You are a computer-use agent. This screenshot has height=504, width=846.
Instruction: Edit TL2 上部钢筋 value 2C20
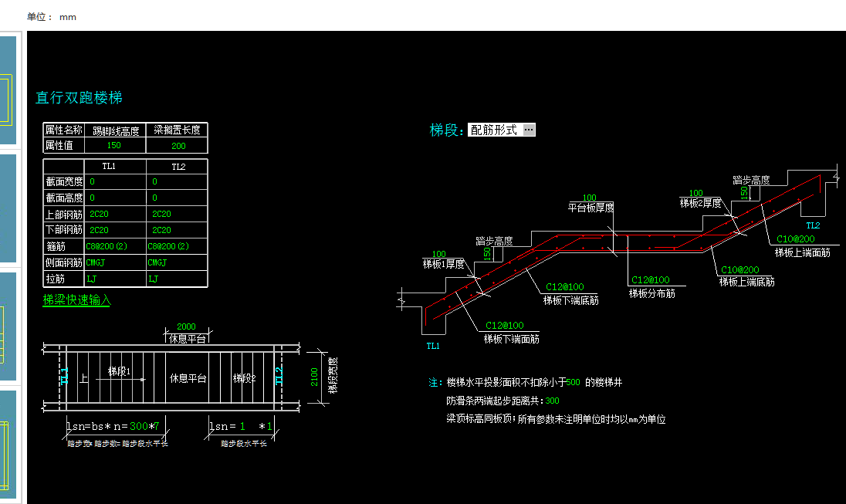coord(162,215)
